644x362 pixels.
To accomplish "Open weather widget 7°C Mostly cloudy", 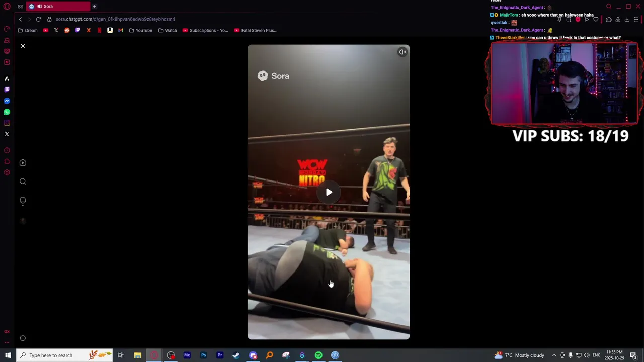I will tap(519, 355).
